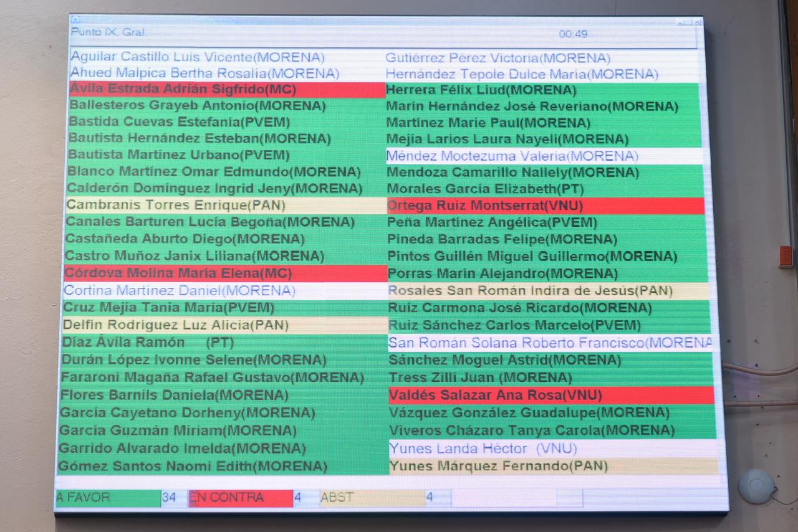798x532 pixels.
Task: Click the minimize button of the voting window
Action: (681, 22)
